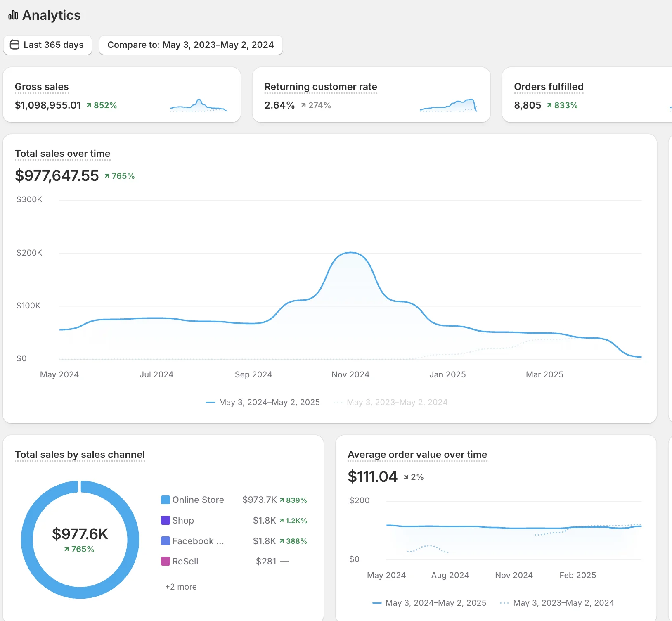Open the Returning customer rate report
Viewport: 672px width, 621px height.
coord(320,87)
